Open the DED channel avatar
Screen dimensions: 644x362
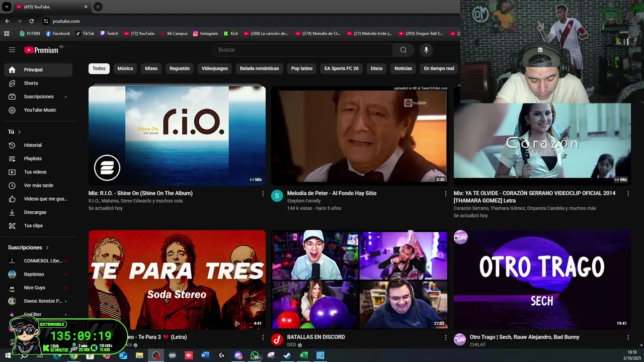pos(277,340)
